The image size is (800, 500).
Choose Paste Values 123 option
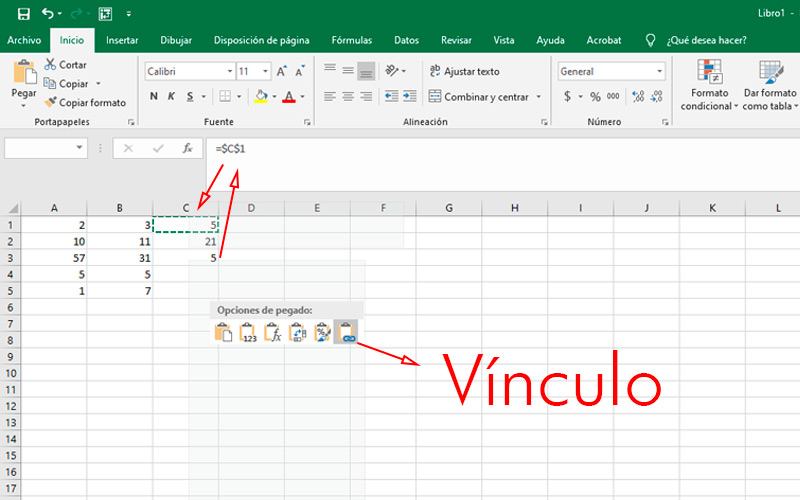pos(247,332)
